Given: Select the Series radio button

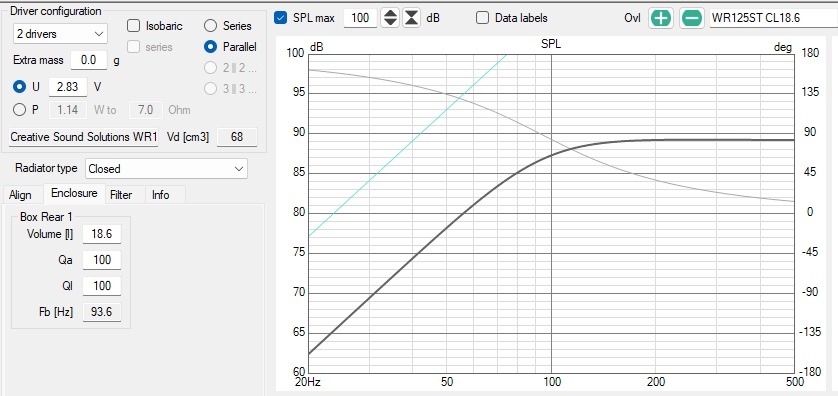Looking at the screenshot, I should click(x=211, y=26).
